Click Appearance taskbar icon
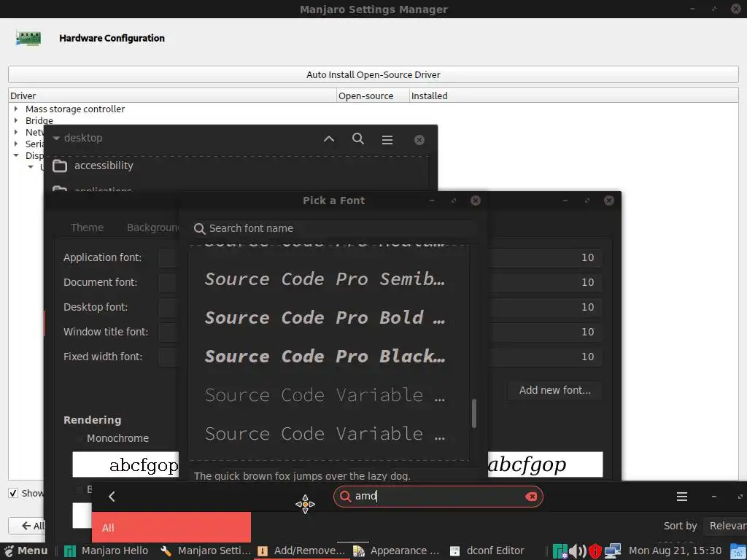The image size is (747, 560). [x=359, y=551]
